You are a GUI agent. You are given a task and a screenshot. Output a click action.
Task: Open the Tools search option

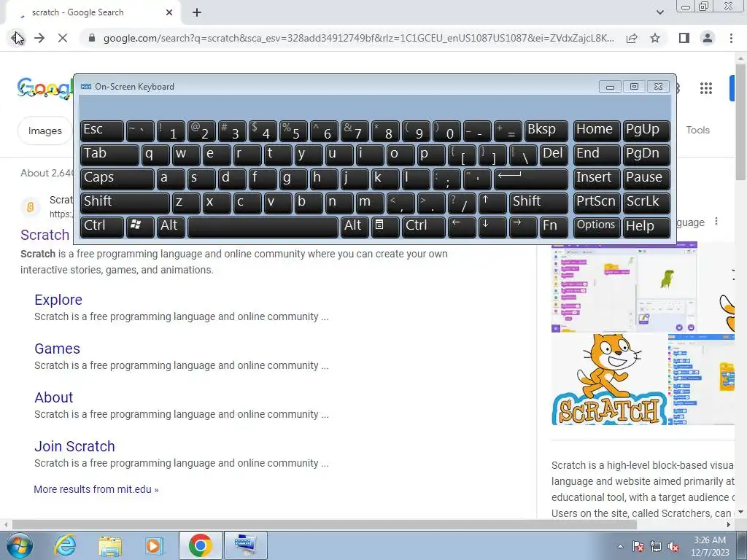[697, 130]
